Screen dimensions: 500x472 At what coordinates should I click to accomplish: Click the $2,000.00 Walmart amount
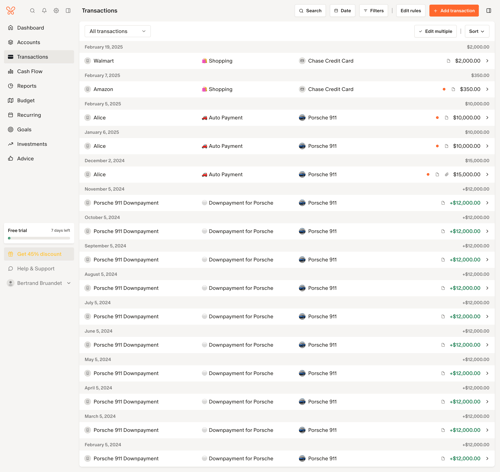pyautogui.click(x=468, y=61)
